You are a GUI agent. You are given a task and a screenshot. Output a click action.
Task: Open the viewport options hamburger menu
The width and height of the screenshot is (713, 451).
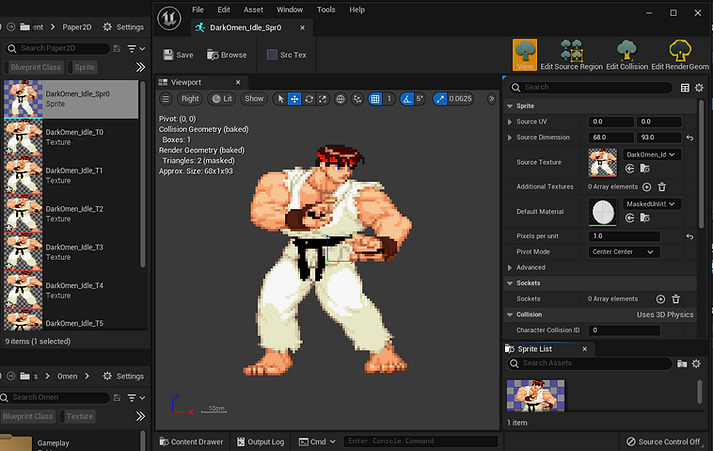tap(166, 99)
